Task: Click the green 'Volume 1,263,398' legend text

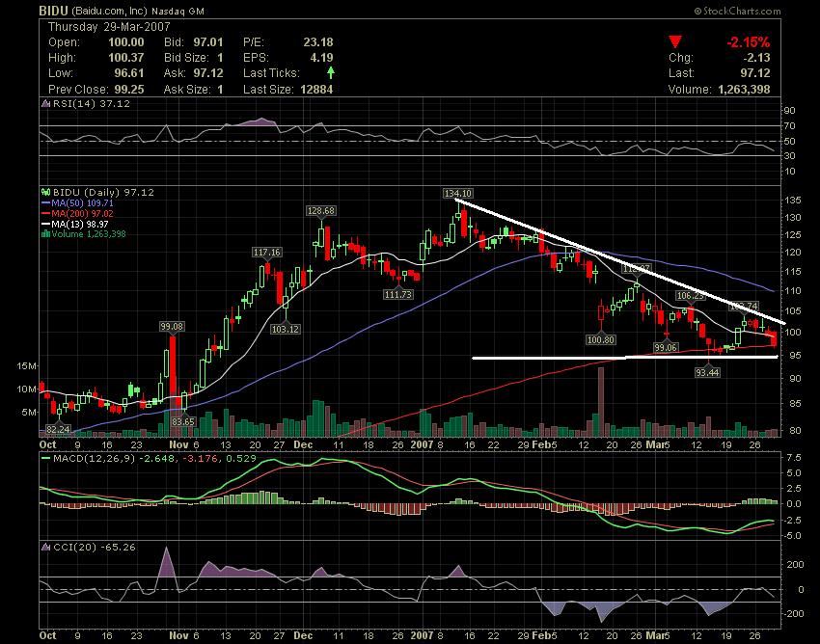Action: [x=89, y=234]
